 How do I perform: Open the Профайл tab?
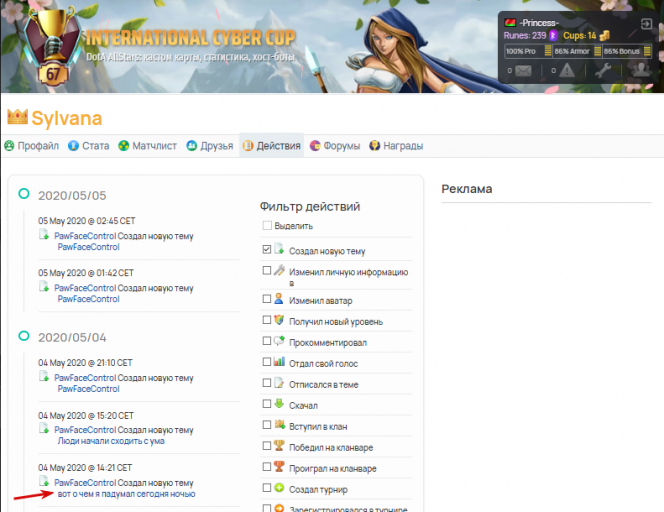point(31,146)
